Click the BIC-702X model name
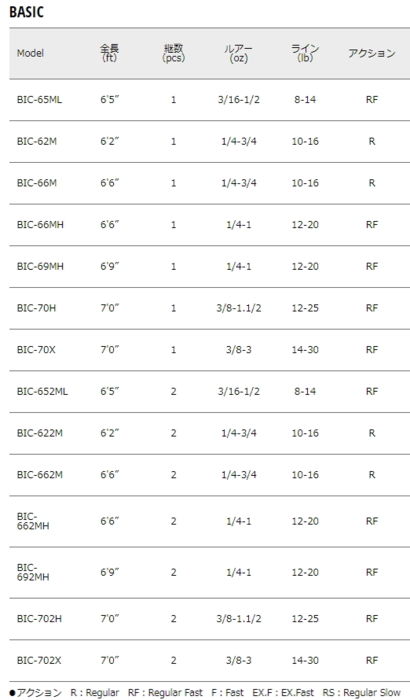Viewport: 410px width, 700px height. [39, 660]
